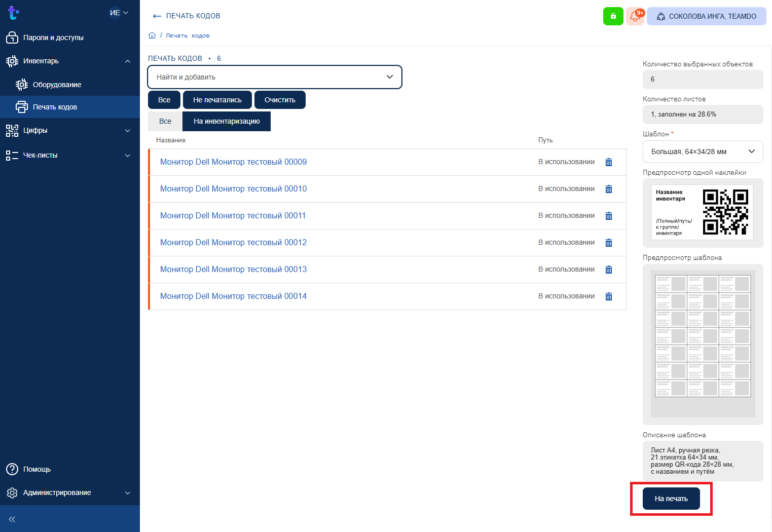Click the Очистить button
This screenshot has height=532, width=772.
(280, 100)
